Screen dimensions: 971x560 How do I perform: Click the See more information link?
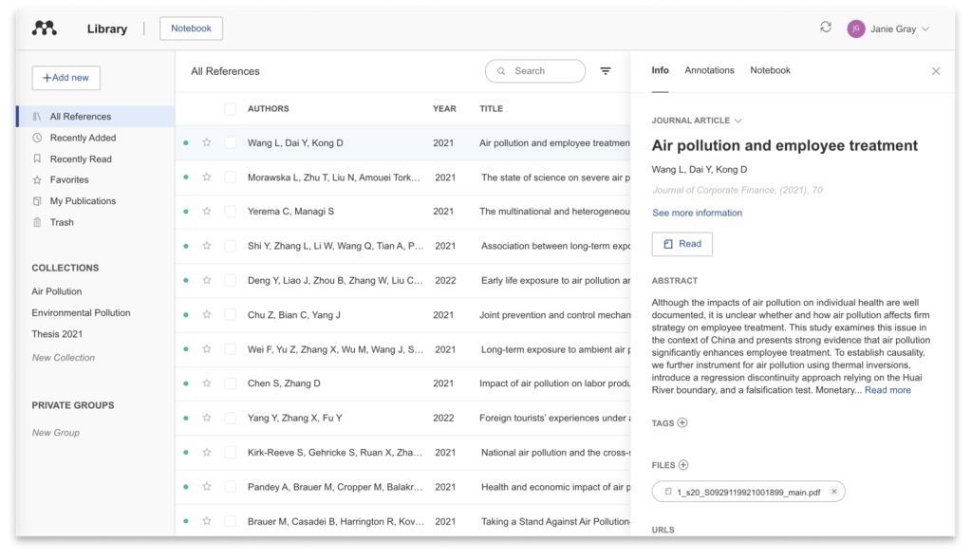pyautogui.click(x=697, y=213)
